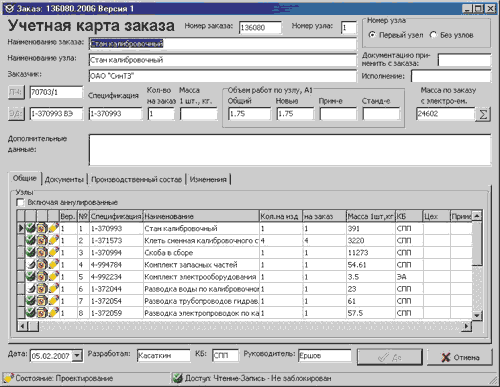Click the pencil state icon in status bar
The height and width of the screenshot is (387, 500).
point(8,378)
